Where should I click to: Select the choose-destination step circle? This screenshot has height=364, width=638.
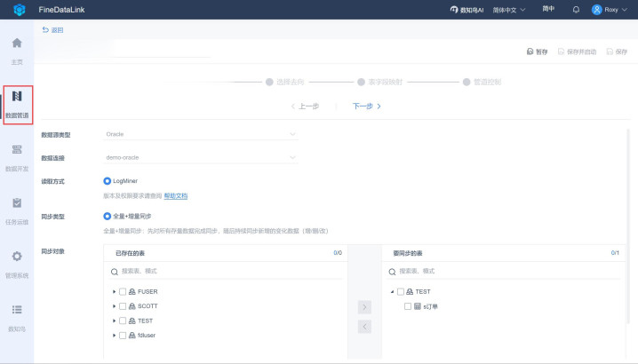tap(269, 83)
